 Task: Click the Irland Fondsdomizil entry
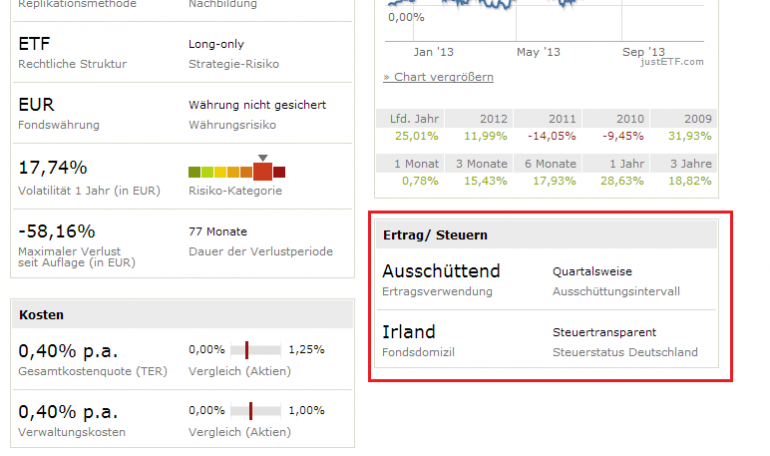pos(409,331)
